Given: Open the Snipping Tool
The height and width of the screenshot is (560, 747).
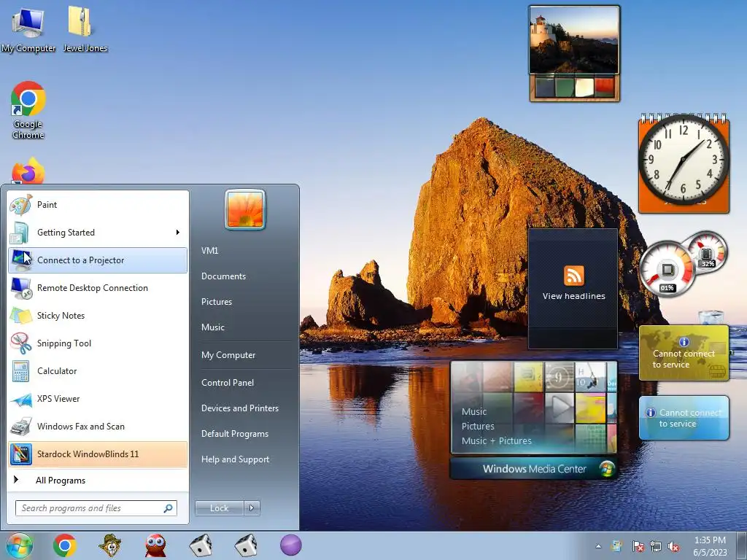Looking at the screenshot, I should pyautogui.click(x=98, y=343).
